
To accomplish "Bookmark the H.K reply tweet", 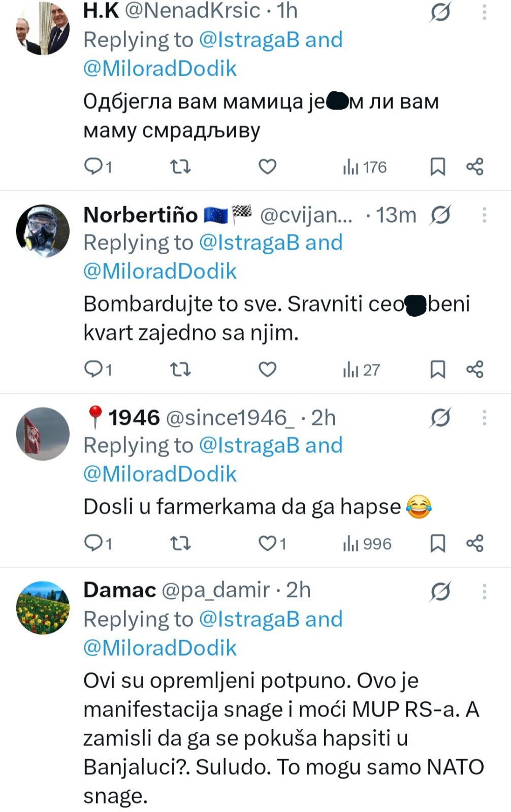I will pyautogui.click(x=437, y=167).
